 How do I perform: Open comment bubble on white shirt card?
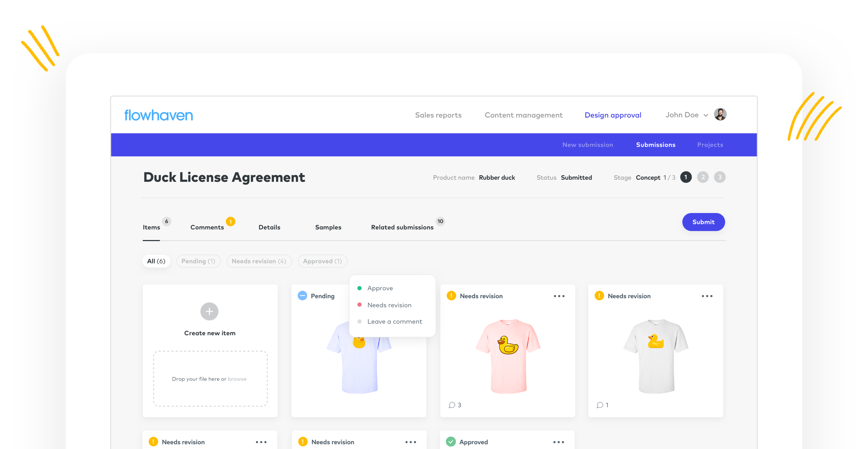coord(600,405)
